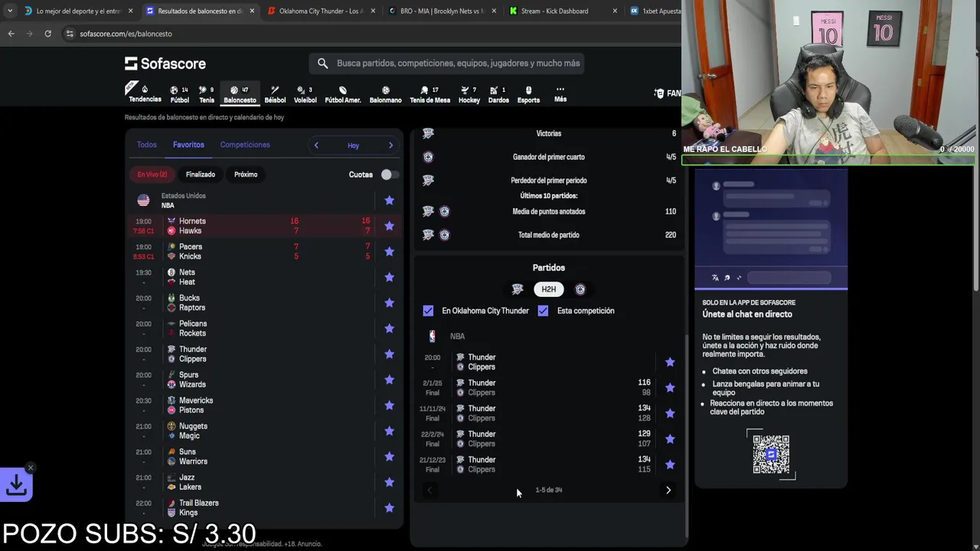The width and height of the screenshot is (980, 551).
Task: Open the Más sports dropdown
Action: [x=560, y=94]
